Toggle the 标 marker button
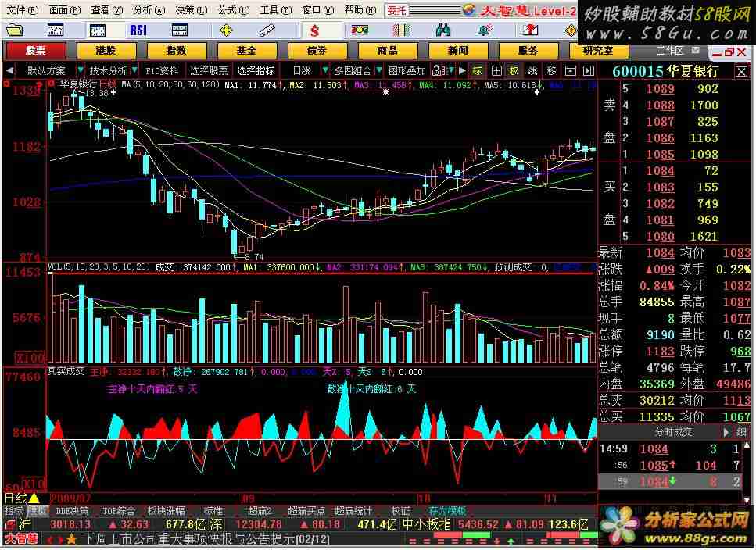The height and width of the screenshot is (550, 756). pyautogui.click(x=478, y=70)
